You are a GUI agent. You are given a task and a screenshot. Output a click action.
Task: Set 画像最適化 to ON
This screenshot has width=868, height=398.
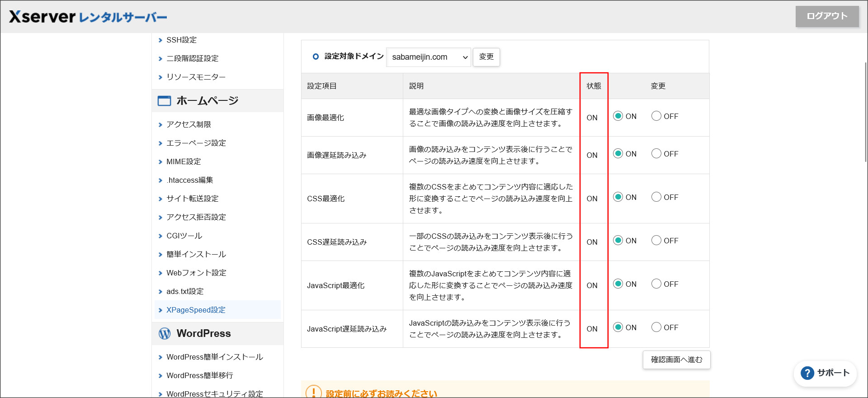click(x=618, y=116)
